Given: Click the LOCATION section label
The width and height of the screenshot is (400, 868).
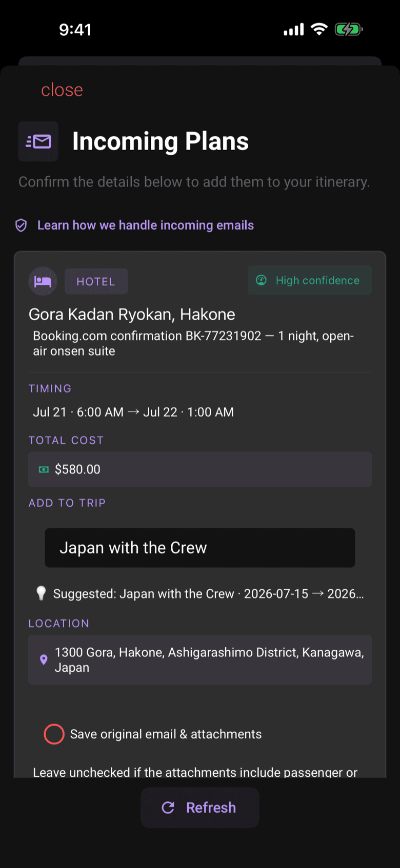Looking at the screenshot, I should tap(59, 623).
